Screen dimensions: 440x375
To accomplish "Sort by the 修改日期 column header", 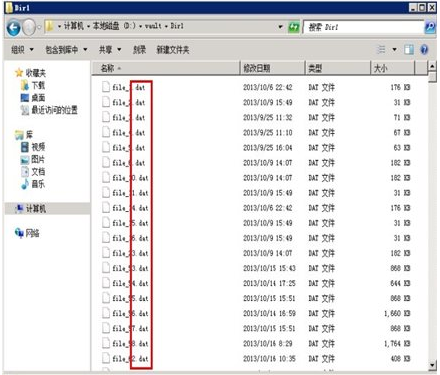I will (272, 68).
